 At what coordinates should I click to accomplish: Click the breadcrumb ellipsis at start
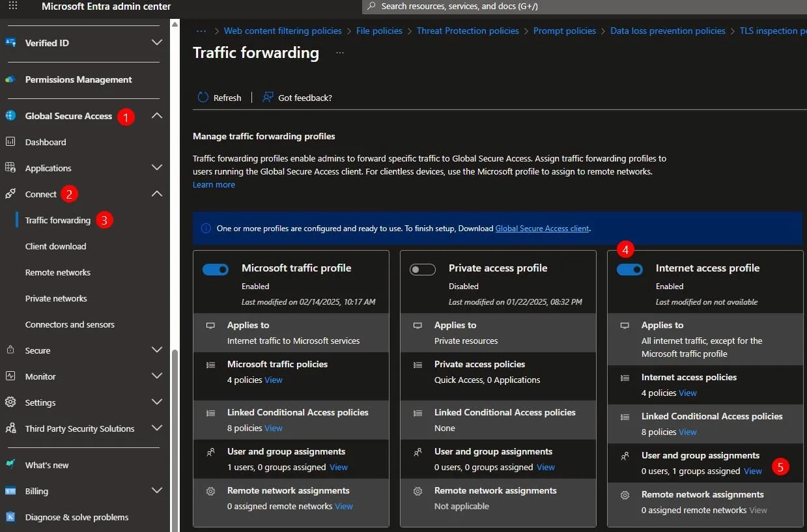[x=201, y=31]
